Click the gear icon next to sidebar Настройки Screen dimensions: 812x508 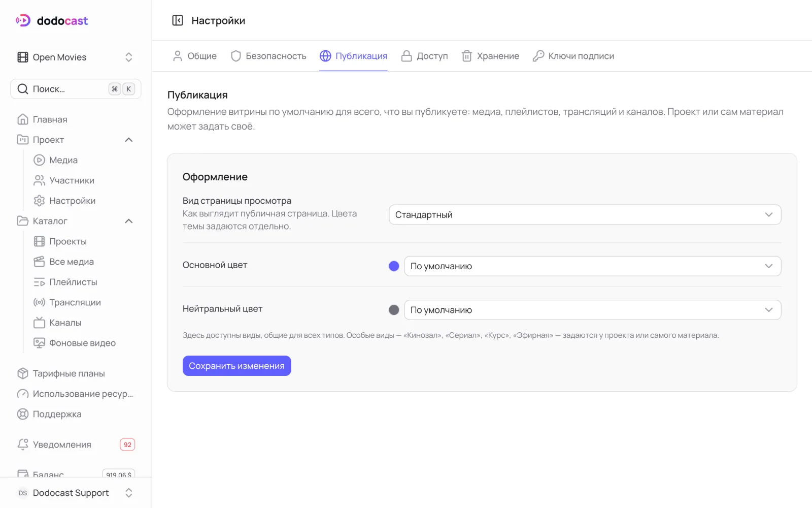point(39,201)
